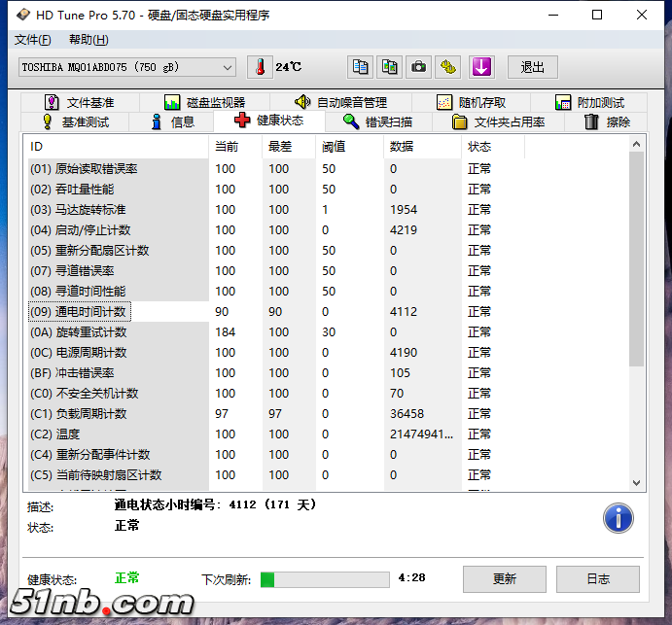Click the purple download arrow icon
Screen dimensions: 672x625
click(x=482, y=67)
